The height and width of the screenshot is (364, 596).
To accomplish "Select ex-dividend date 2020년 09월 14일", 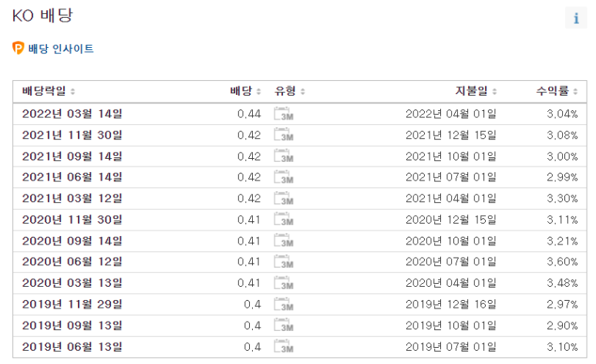I will 72,241.
